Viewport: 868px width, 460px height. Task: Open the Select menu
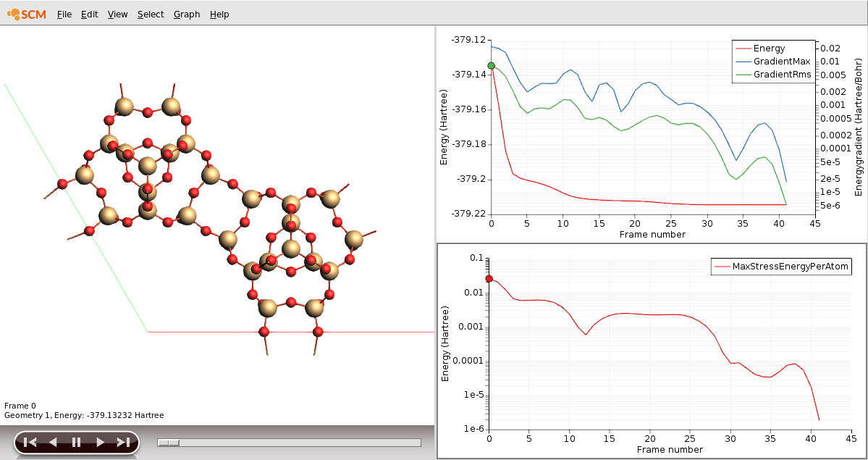(150, 14)
